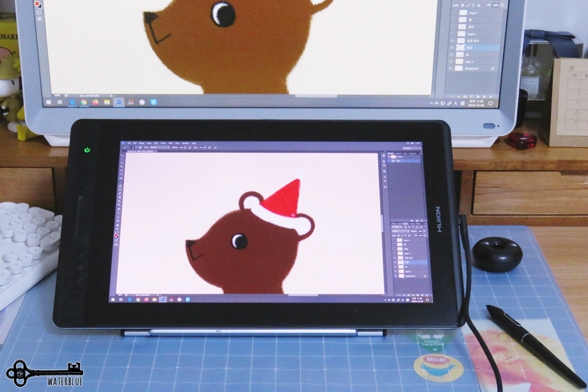Click the red foreground color swatch on tablet

(116, 235)
